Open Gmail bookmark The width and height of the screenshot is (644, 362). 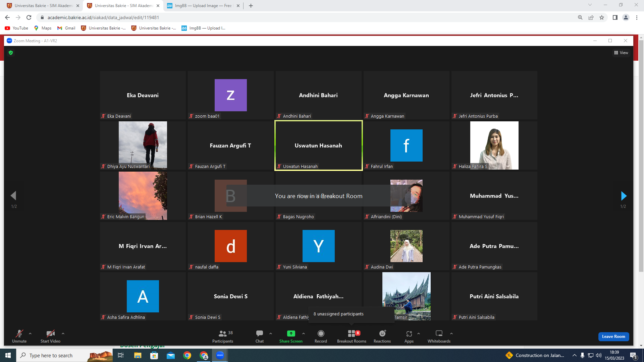[66, 28]
